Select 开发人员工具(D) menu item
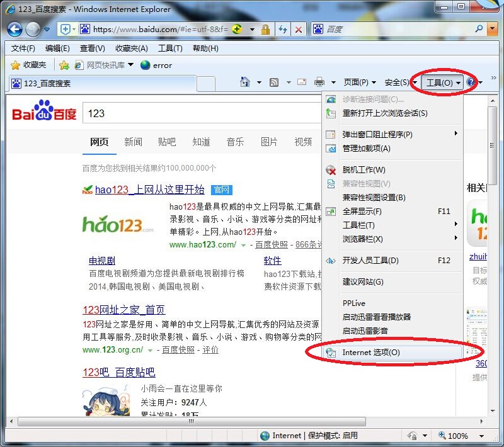The height and width of the screenshot is (447, 504). click(x=392, y=261)
